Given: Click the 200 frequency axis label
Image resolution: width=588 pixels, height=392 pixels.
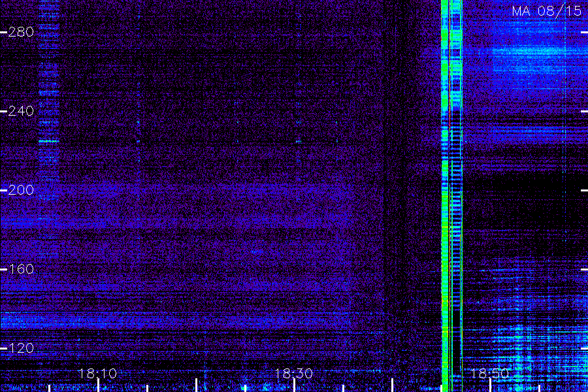Looking at the screenshot, I should tap(21, 190).
